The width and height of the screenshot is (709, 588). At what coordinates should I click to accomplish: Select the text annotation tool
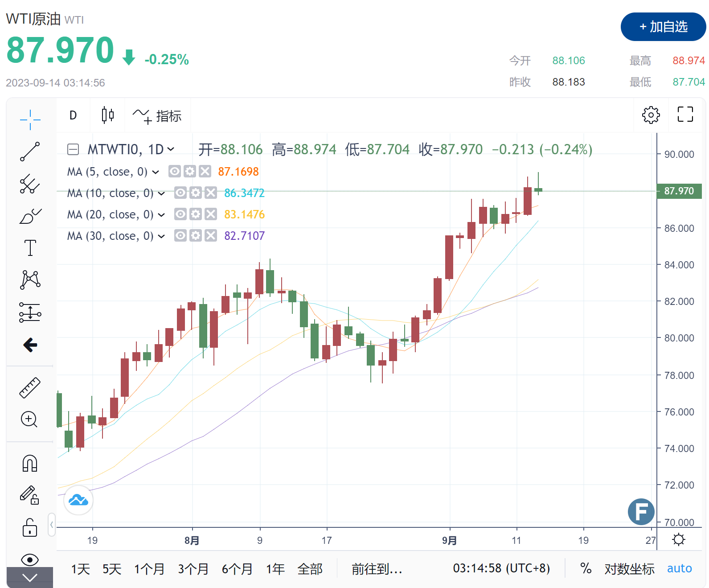click(30, 248)
